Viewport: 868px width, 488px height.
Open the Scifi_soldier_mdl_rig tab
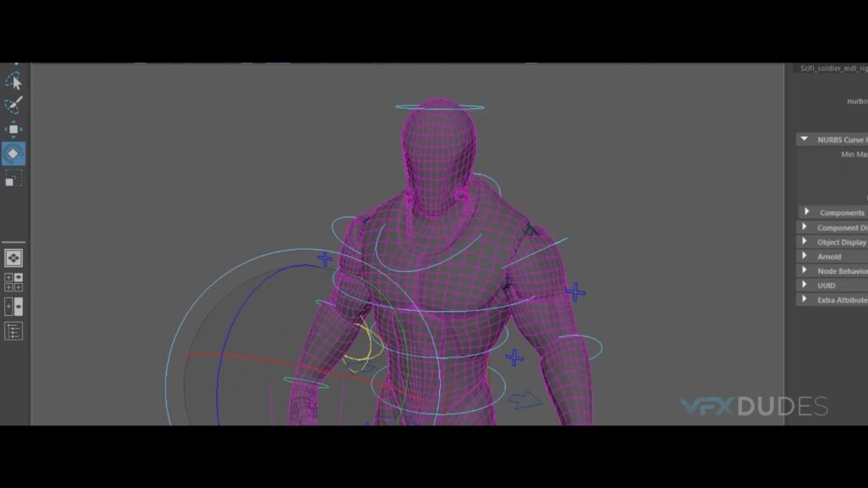(833, 69)
